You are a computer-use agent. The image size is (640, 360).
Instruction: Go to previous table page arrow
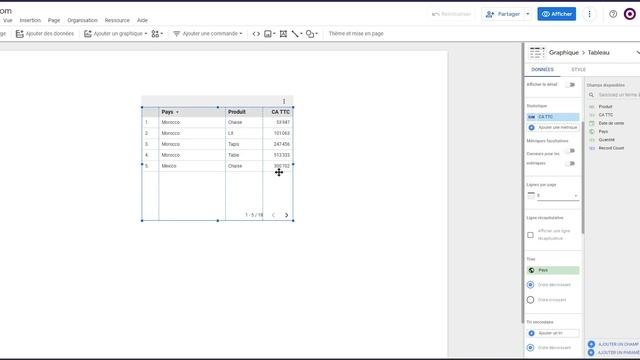(x=273, y=215)
